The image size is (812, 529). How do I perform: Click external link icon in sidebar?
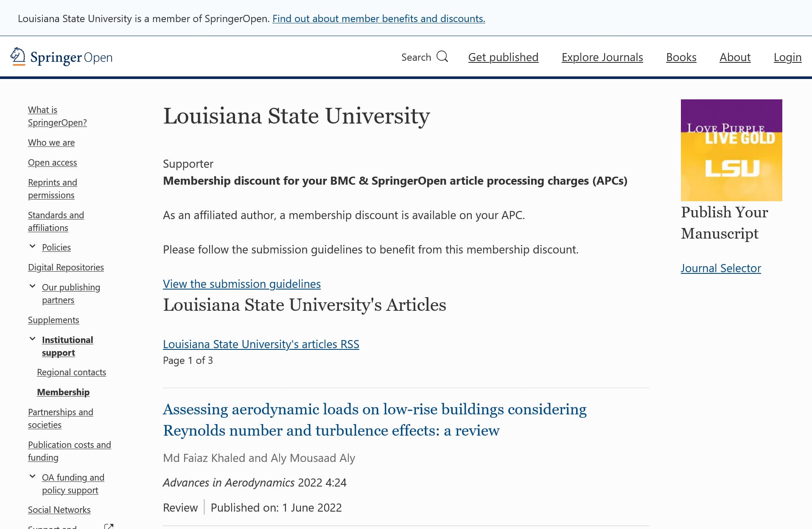point(109,526)
